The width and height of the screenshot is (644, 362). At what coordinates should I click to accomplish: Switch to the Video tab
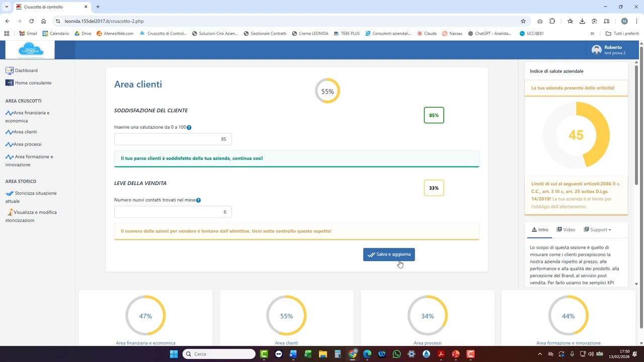click(566, 230)
